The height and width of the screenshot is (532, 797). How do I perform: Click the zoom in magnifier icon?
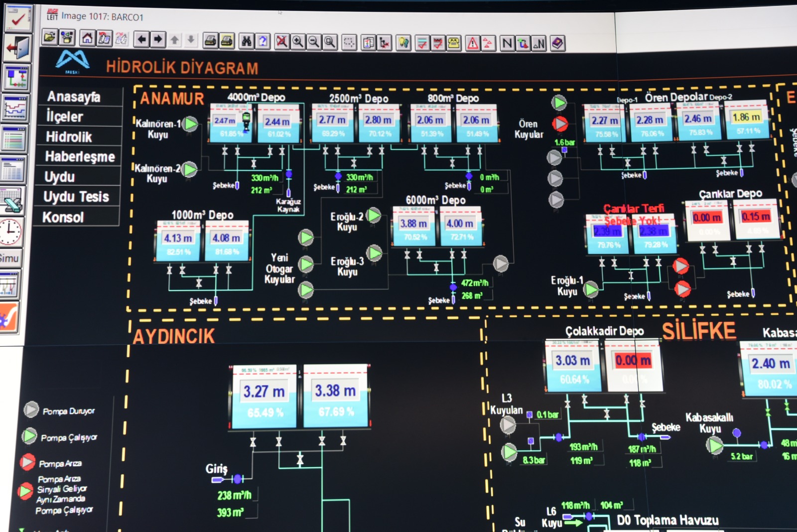(x=298, y=42)
